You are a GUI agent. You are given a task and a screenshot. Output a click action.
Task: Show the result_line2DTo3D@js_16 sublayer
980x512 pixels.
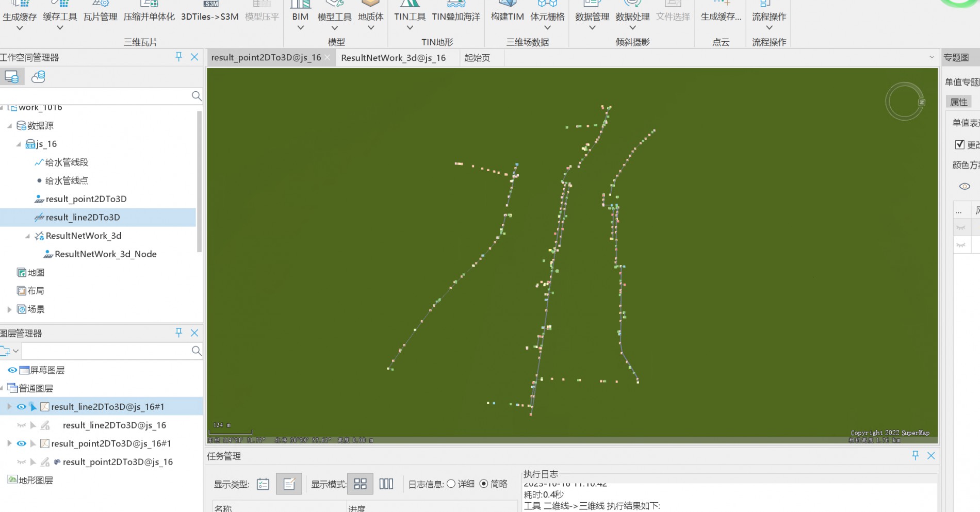click(x=21, y=425)
